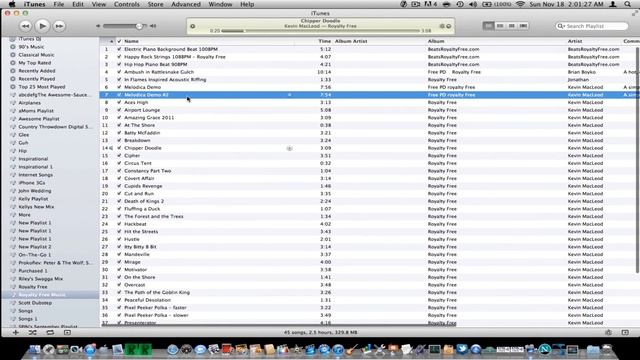Switch to grid view
This screenshot has width=640, height=360.
[x=511, y=26]
